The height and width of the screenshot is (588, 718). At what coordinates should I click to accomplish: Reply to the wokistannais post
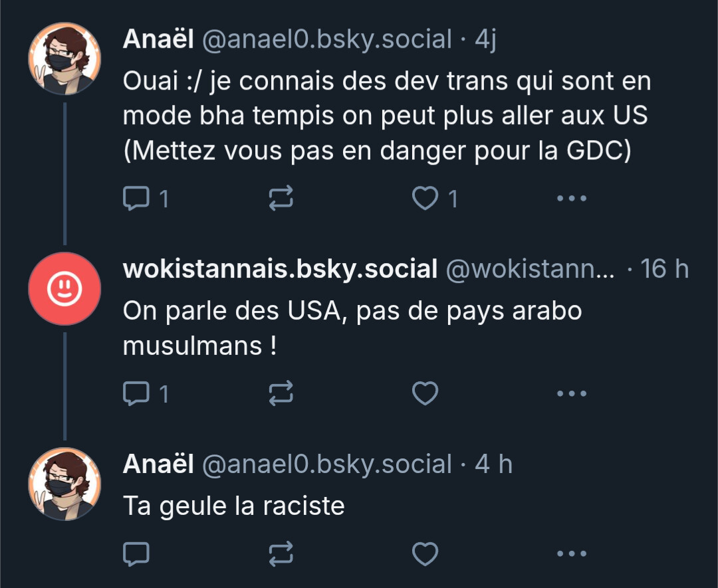tap(146, 393)
